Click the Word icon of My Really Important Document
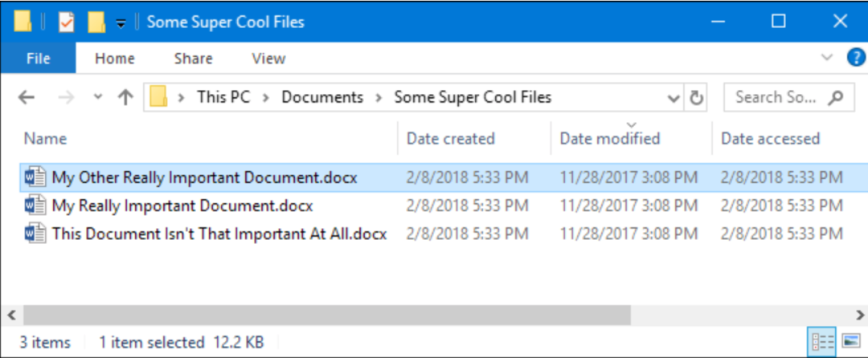 click(35, 205)
